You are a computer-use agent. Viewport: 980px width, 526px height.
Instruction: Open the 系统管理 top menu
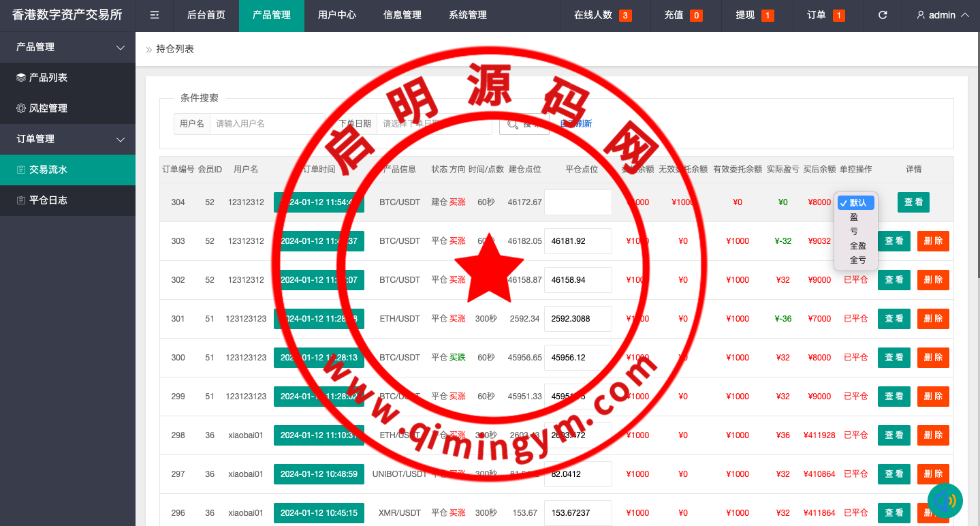[467, 15]
